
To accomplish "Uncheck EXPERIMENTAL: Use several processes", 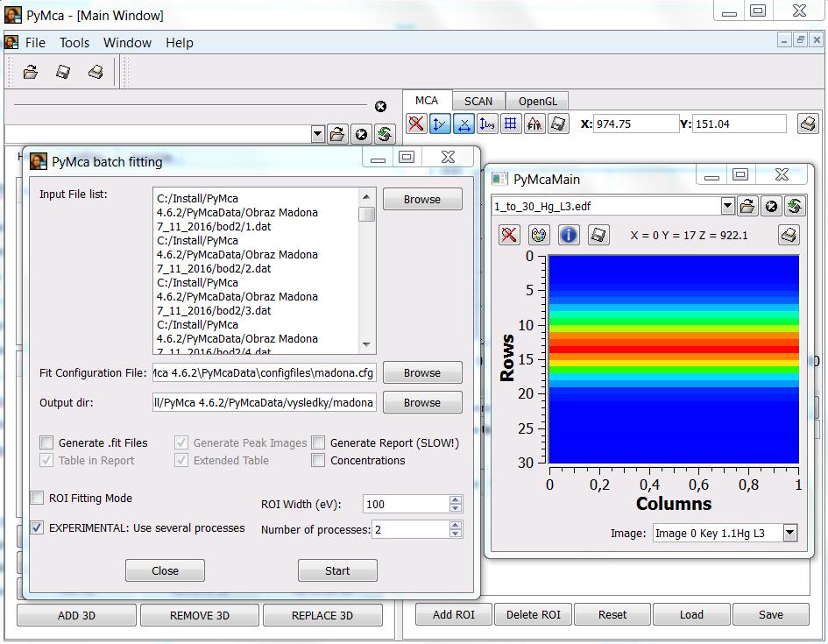I will click(x=37, y=527).
